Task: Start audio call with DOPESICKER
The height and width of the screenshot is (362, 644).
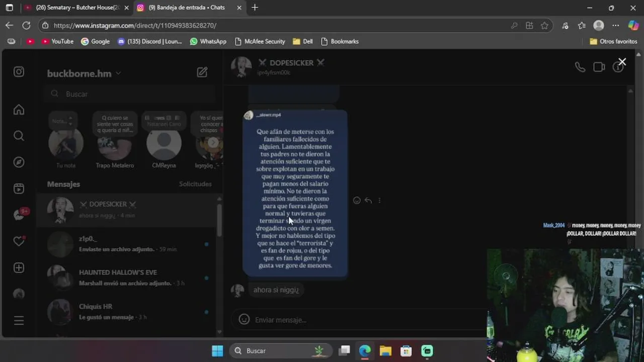Action: [580, 67]
